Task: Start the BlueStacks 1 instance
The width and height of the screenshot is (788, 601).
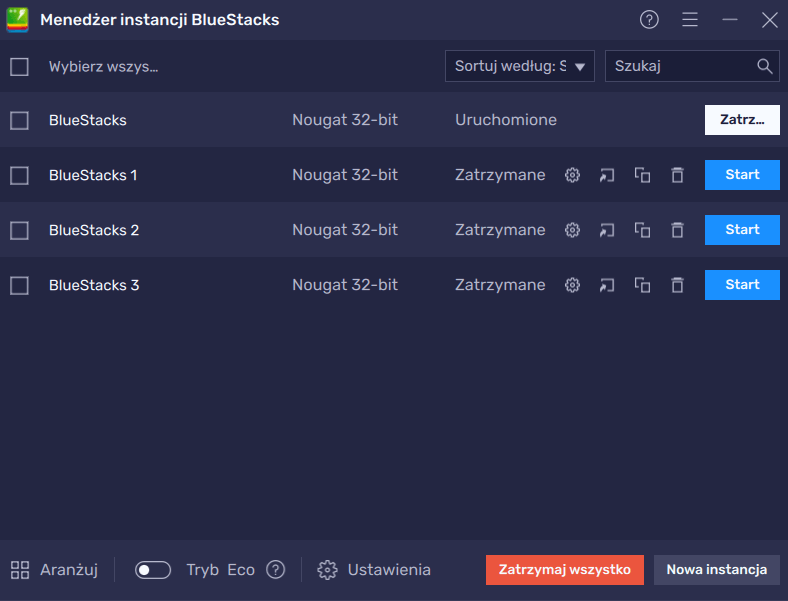Action: coord(742,175)
